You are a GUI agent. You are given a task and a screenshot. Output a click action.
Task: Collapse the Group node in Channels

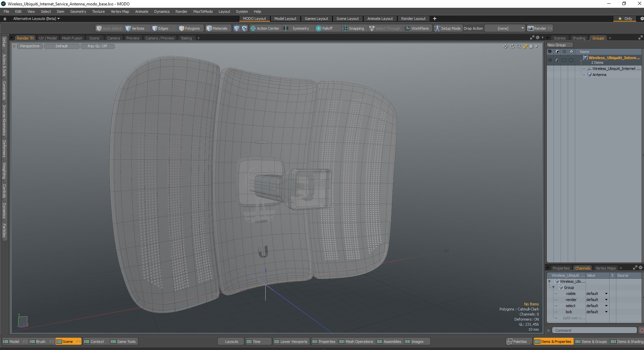coord(554,287)
